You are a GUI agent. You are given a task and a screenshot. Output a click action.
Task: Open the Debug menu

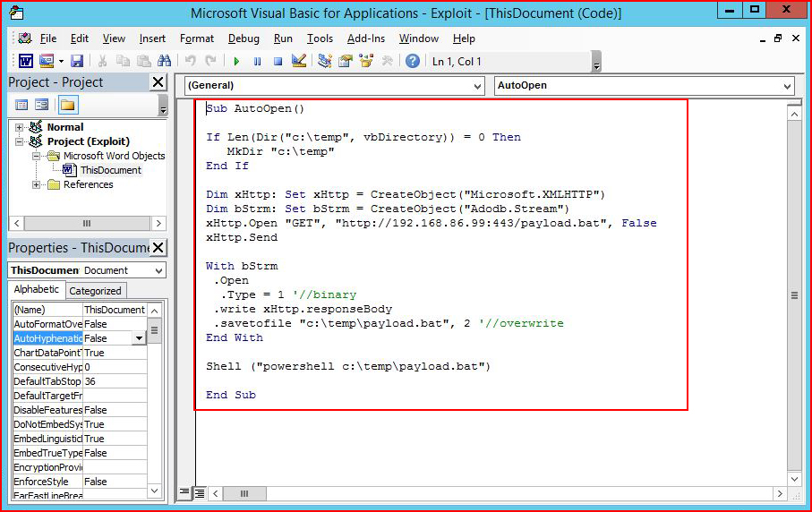pos(244,38)
